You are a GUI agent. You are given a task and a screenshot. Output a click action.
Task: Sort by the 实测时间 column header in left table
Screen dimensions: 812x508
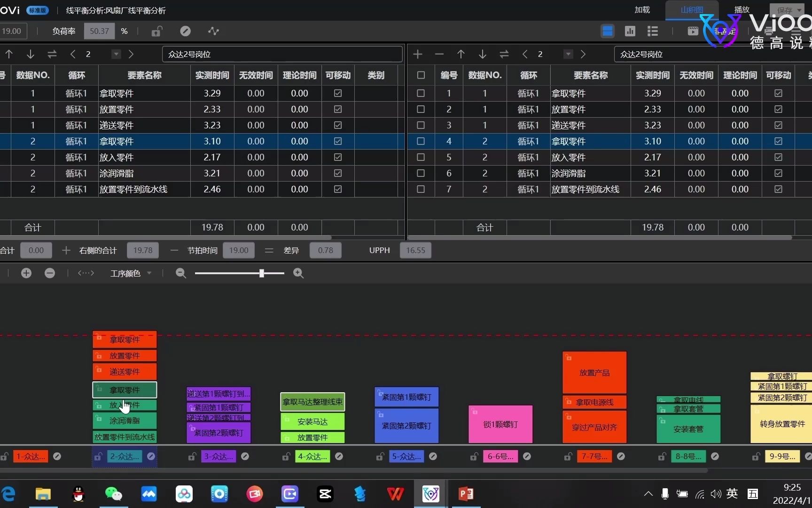click(x=212, y=75)
